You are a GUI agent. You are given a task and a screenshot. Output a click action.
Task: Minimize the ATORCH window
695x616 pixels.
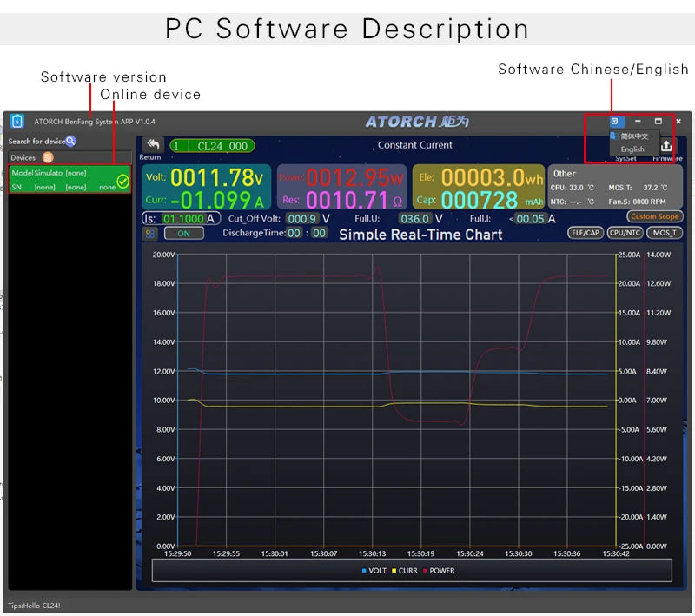pyautogui.click(x=638, y=121)
